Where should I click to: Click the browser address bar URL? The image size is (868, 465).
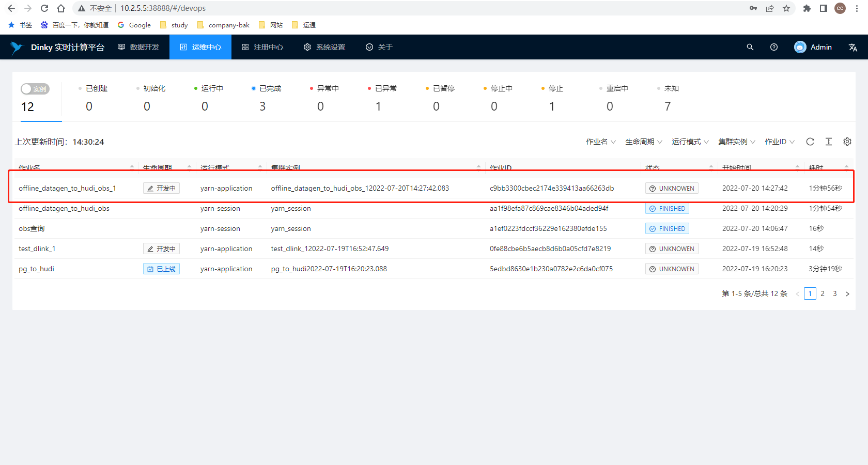[163, 8]
